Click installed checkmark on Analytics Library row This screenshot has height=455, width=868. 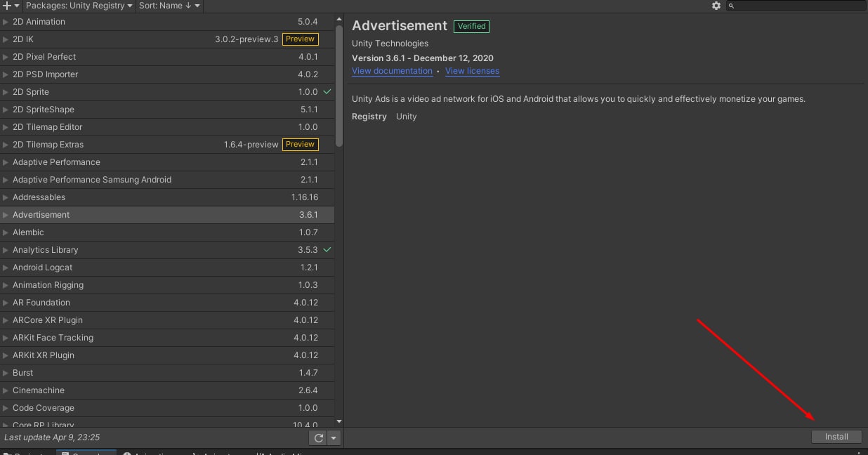pyautogui.click(x=327, y=250)
